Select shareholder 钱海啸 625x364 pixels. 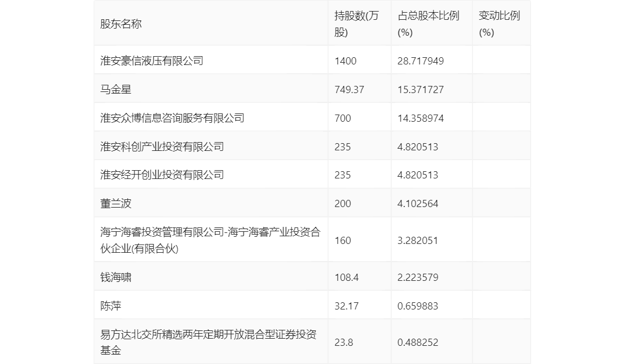(x=116, y=277)
